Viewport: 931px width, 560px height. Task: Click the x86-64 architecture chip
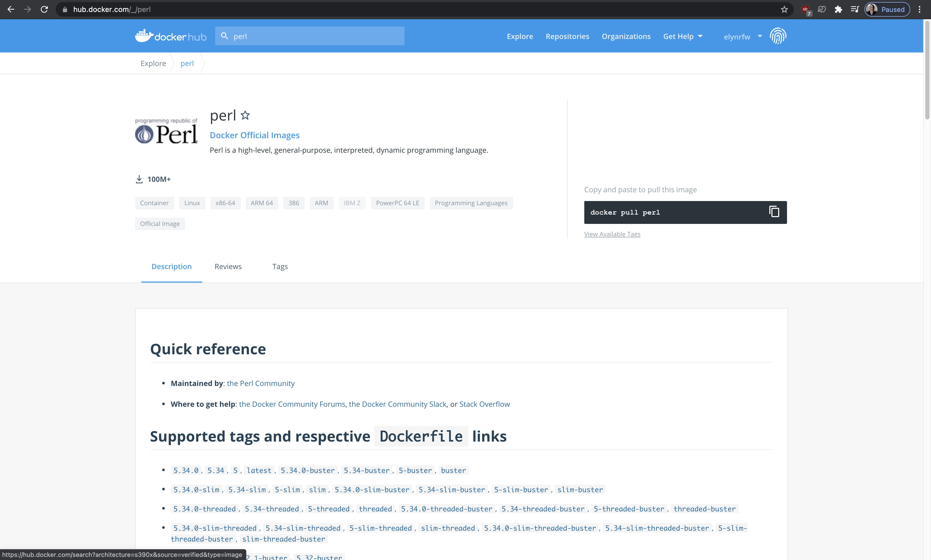(225, 203)
